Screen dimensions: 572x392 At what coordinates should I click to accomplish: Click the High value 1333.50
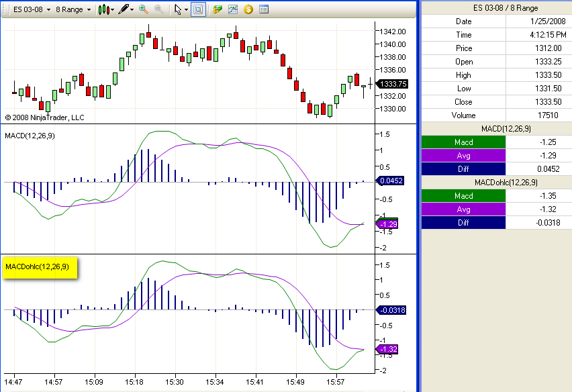pyautogui.click(x=549, y=75)
